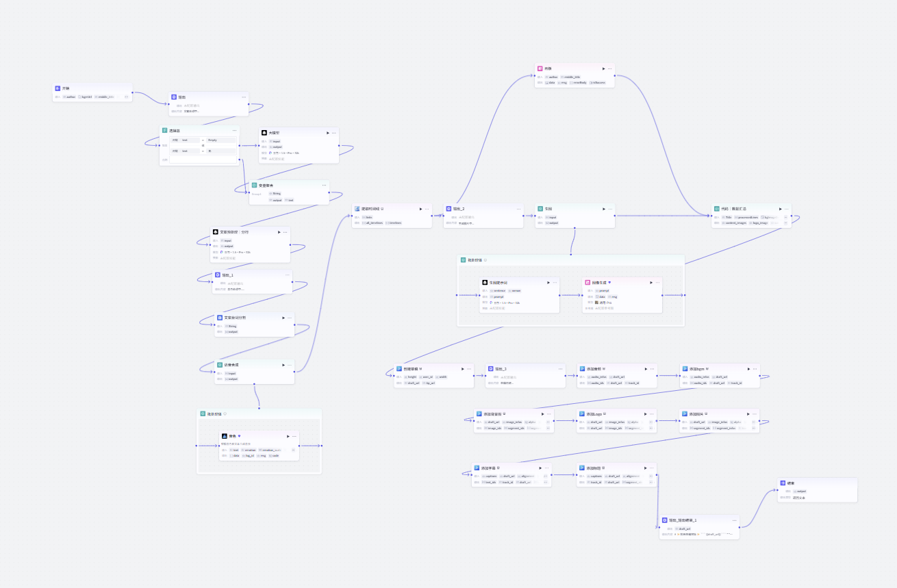The image size is (897, 588).
Task: Click the 开始 start node icon
Action: click(58, 88)
